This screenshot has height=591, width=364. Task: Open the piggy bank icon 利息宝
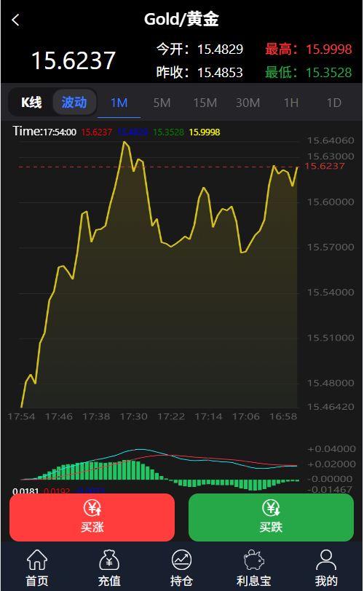pyautogui.click(x=254, y=560)
